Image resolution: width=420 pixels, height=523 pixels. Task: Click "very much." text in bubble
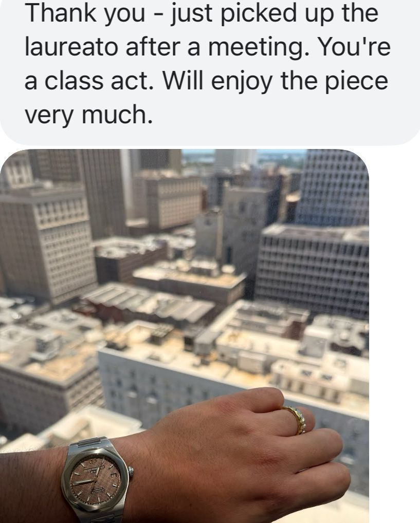point(88,115)
